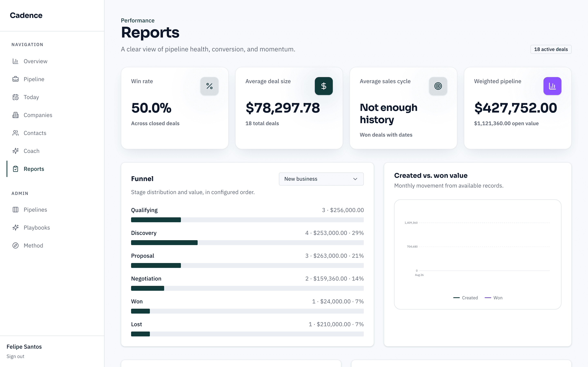
Task: Click the Companies building icon
Action: pyautogui.click(x=16, y=115)
